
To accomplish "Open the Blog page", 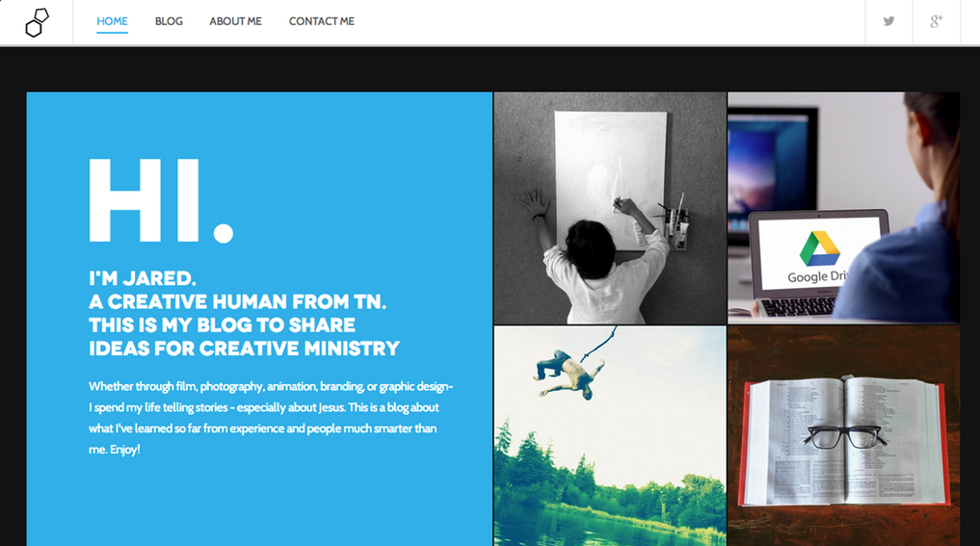I will pyautogui.click(x=169, y=21).
